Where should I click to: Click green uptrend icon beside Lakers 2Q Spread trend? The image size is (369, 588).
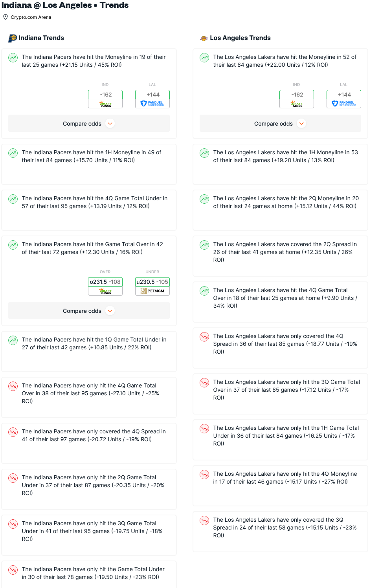click(204, 245)
